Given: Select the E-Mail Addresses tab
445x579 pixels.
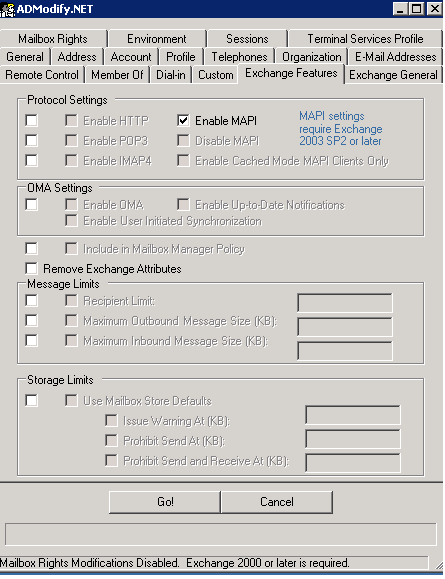Looking at the screenshot, I should pyautogui.click(x=396, y=57).
